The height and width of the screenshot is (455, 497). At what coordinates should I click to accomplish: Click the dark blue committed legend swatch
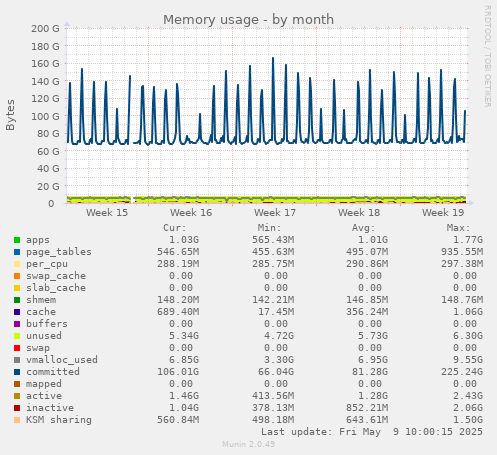coord(17,372)
